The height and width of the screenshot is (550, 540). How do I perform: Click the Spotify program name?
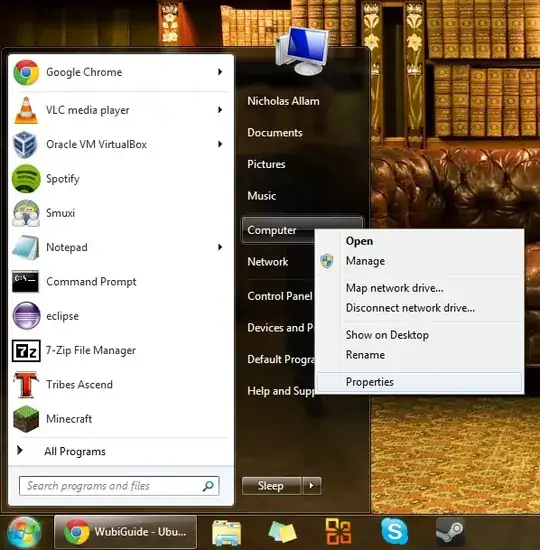(63, 179)
